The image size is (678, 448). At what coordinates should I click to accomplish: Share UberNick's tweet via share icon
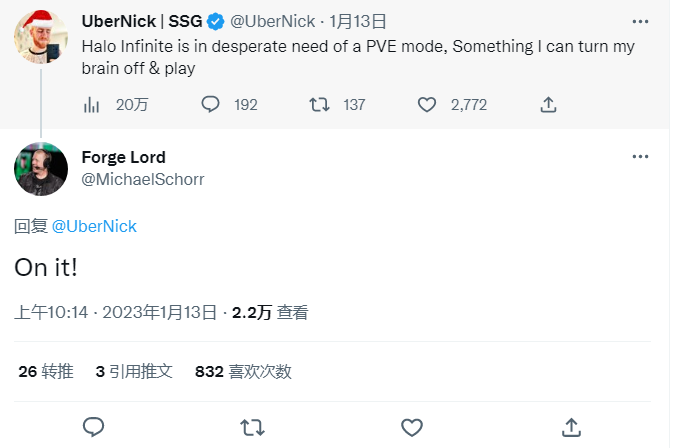(x=548, y=104)
